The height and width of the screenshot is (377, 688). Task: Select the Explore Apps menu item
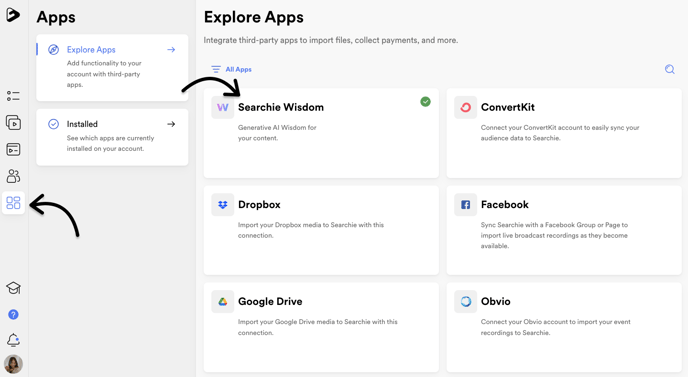pos(112,68)
